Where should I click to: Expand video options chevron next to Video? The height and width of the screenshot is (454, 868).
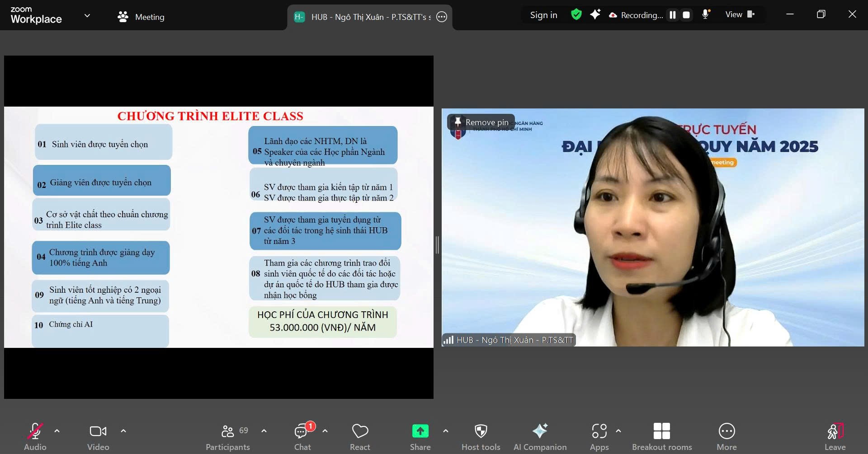(123, 431)
